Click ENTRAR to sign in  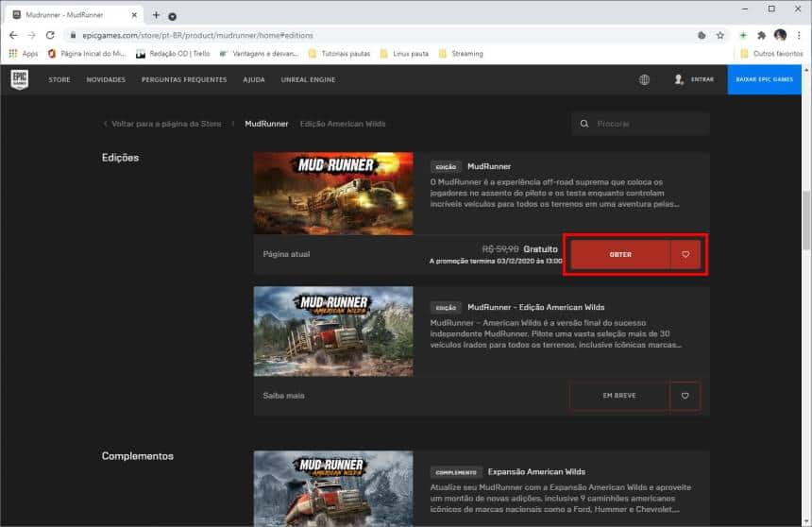(x=702, y=79)
